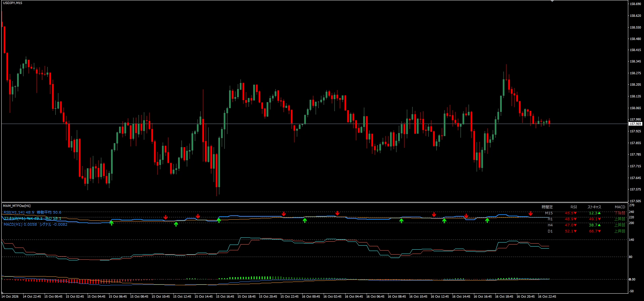Click the 16 Oct 22:45 time label
Viewport: 644px width, 301px height.
click(x=547, y=297)
